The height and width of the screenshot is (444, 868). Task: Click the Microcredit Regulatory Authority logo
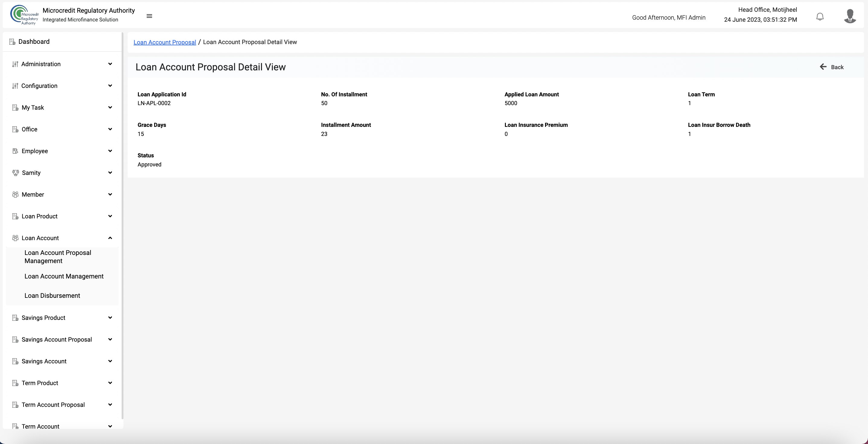[x=24, y=15]
